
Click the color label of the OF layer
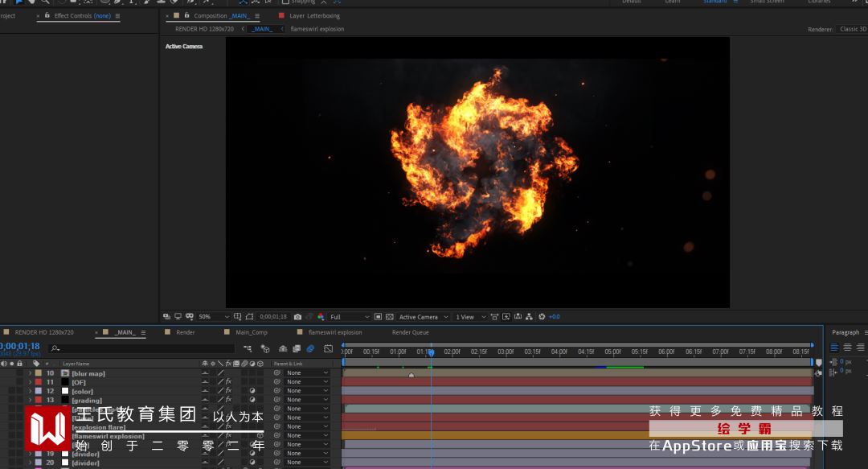38,382
